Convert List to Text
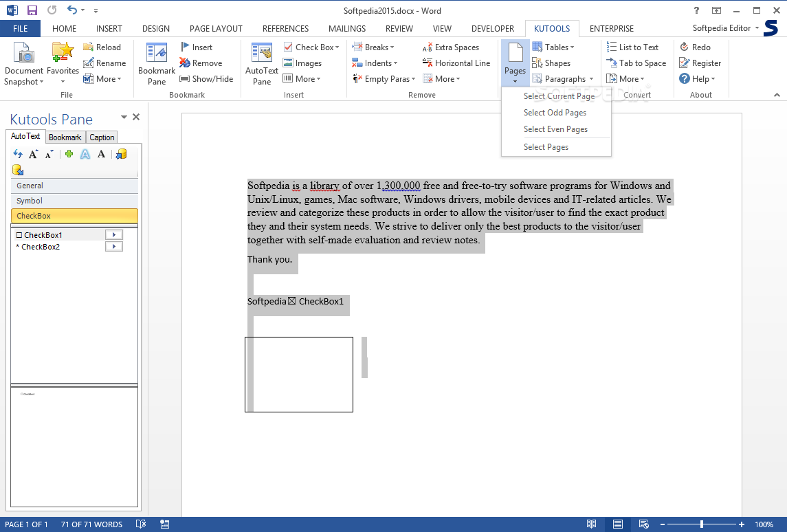Screen dimensions: 787x532 click(x=632, y=47)
